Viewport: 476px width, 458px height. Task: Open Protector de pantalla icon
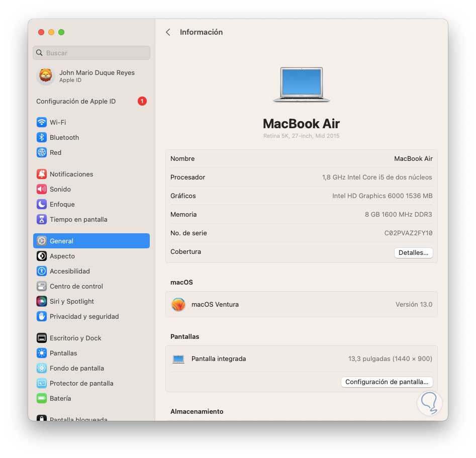click(42, 383)
